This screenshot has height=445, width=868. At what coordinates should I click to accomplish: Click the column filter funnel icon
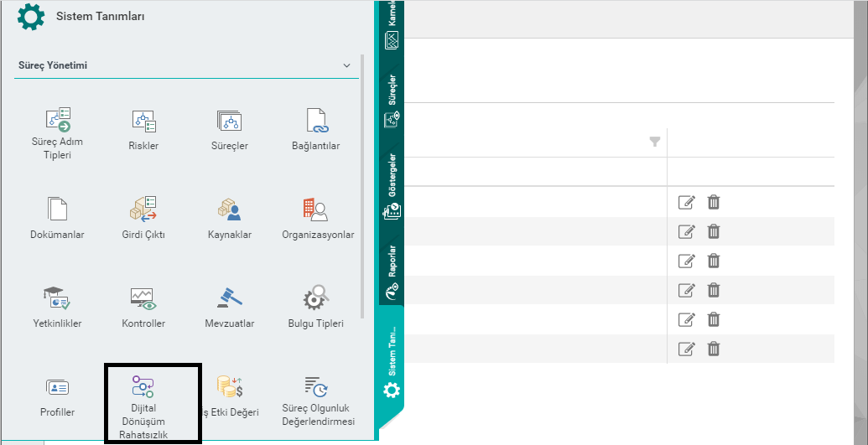coord(655,142)
